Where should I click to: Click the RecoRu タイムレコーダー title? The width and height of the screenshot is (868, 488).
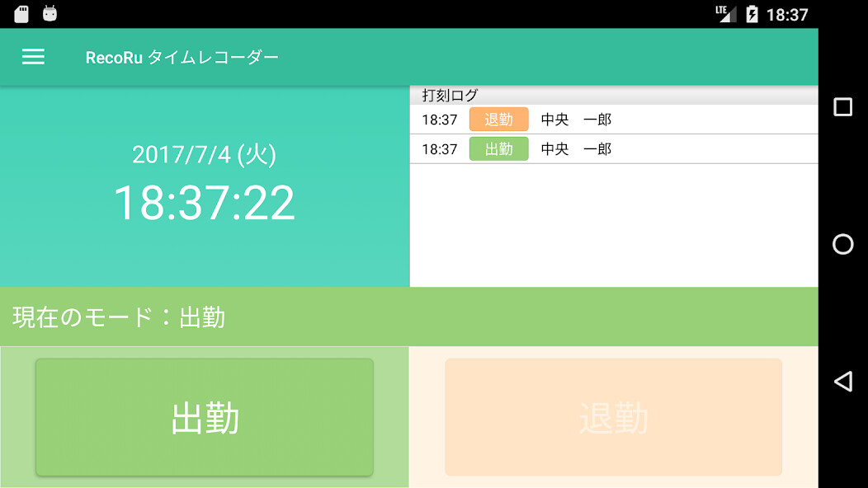[x=182, y=57]
